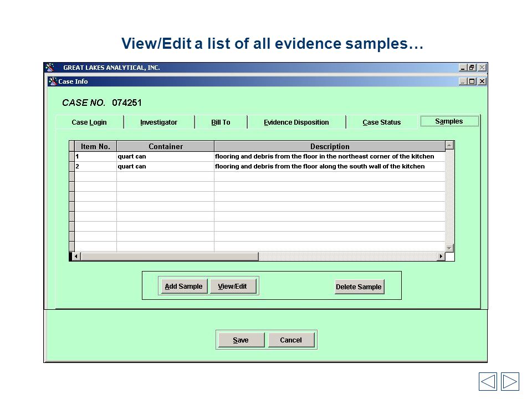532x399 pixels.
Task: Select the Evidence Disposition tab
Action: [x=296, y=122]
